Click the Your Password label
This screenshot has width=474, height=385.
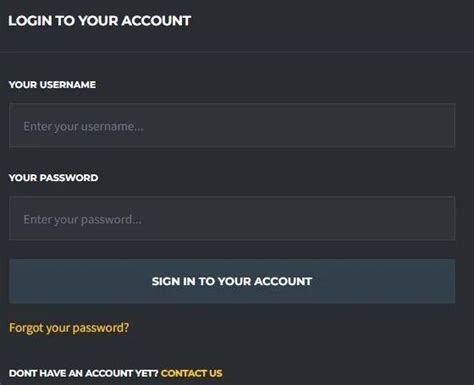click(x=53, y=178)
